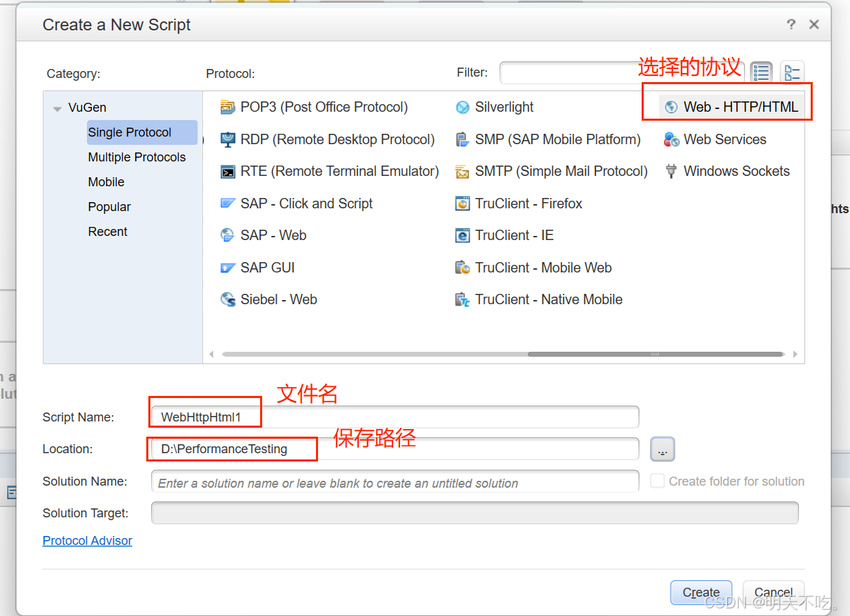Screen dimensions: 850x616
Task: Close the Create a New Script dialog
Action: [x=814, y=25]
